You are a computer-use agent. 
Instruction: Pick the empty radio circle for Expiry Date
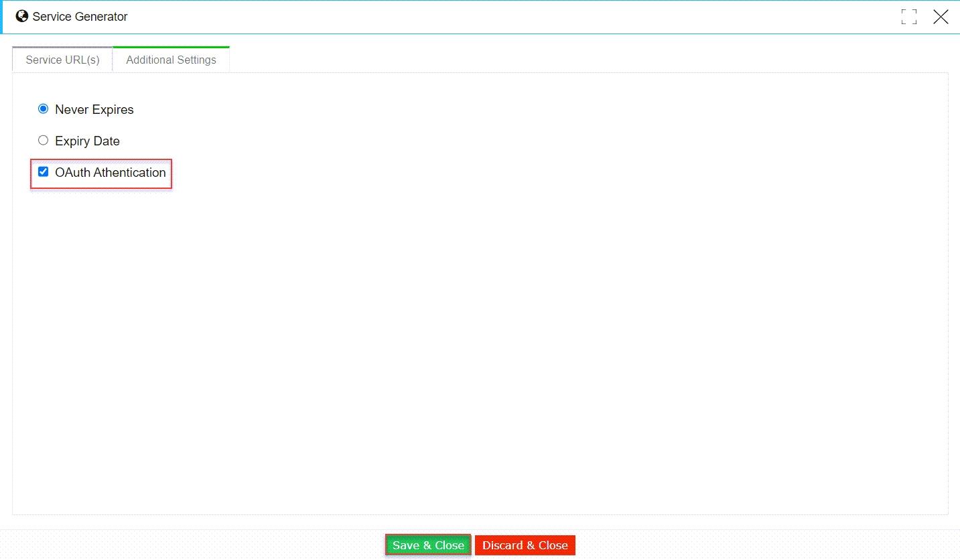(44, 140)
